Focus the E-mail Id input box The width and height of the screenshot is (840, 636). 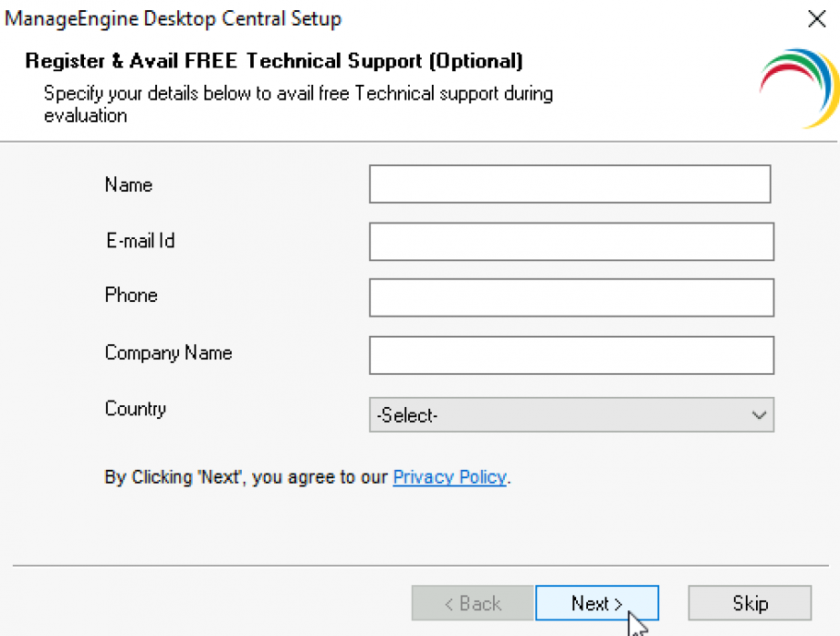[571, 241]
